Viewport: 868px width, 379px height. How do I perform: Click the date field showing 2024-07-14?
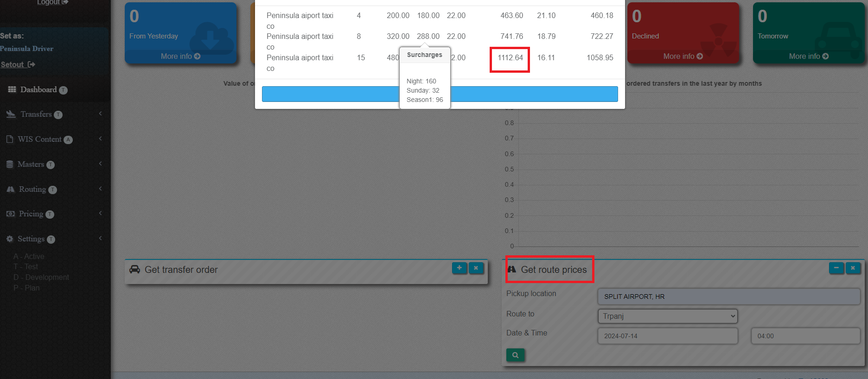667,336
